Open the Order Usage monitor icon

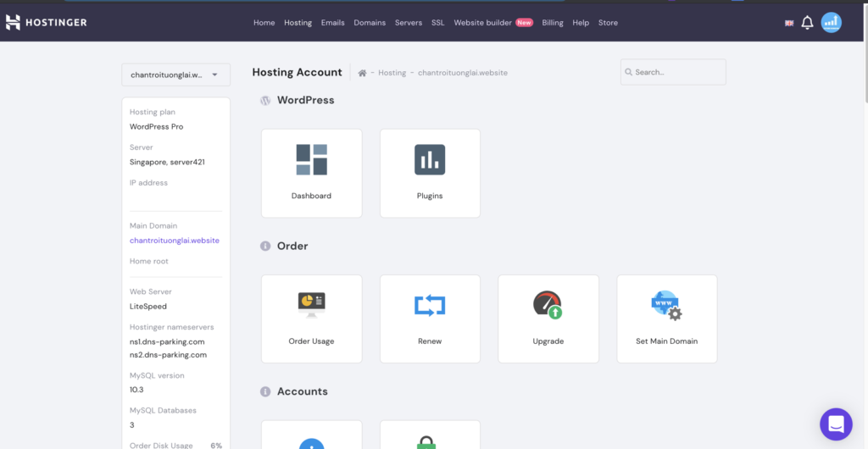311,305
